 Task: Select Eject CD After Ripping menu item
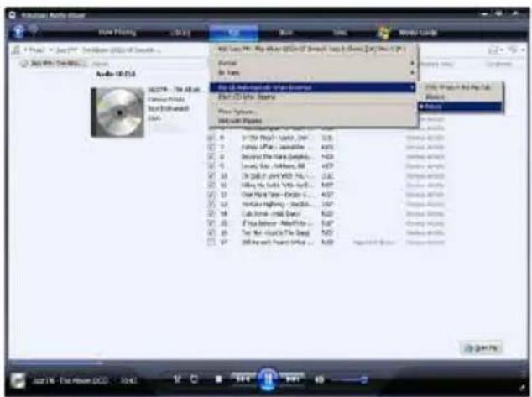(x=312, y=97)
